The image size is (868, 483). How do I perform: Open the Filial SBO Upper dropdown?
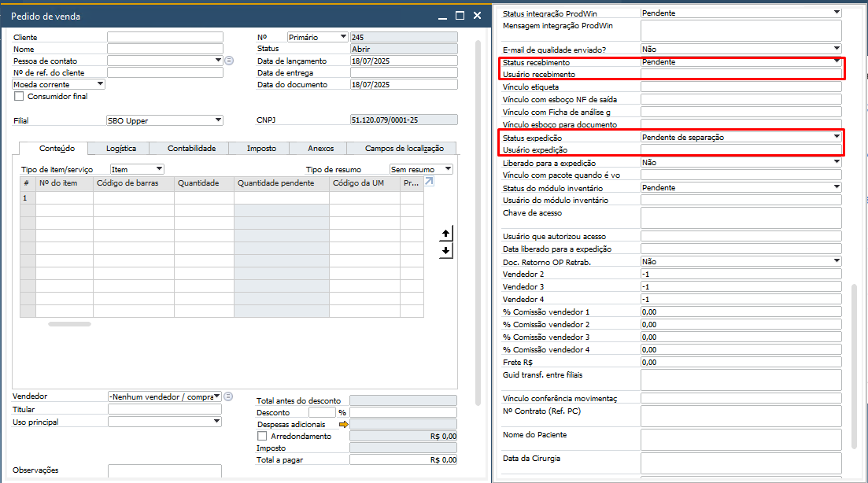pyautogui.click(x=218, y=120)
